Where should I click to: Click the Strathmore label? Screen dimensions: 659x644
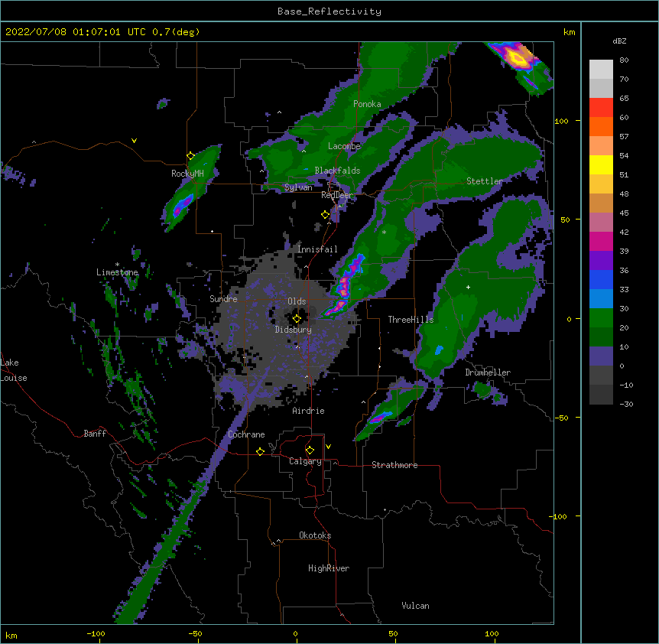click(x=394, y=465)
